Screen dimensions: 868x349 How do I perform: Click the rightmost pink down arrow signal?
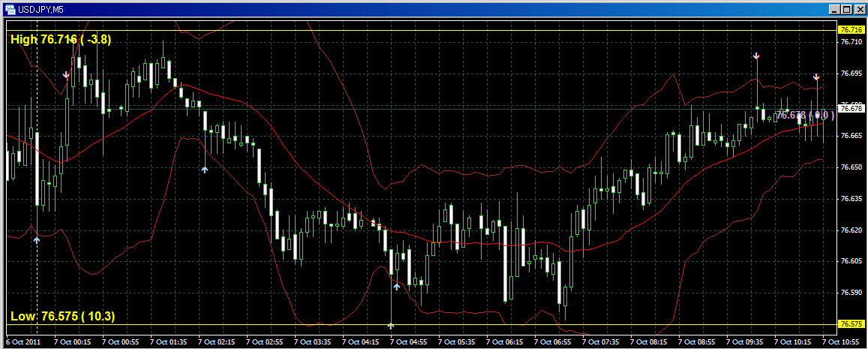click(x=817, y=77)
